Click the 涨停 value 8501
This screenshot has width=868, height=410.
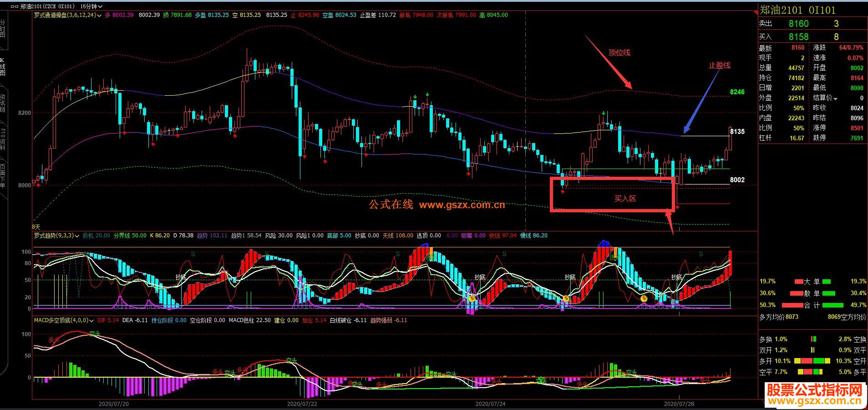point(857,128)
